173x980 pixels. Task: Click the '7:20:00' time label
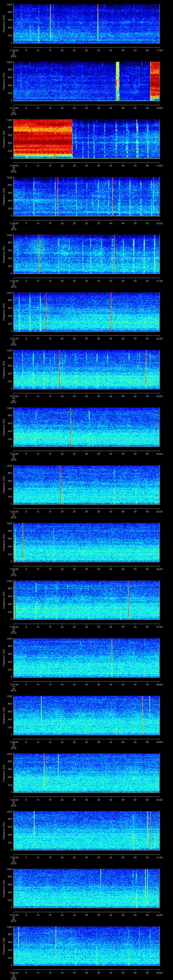14,281
